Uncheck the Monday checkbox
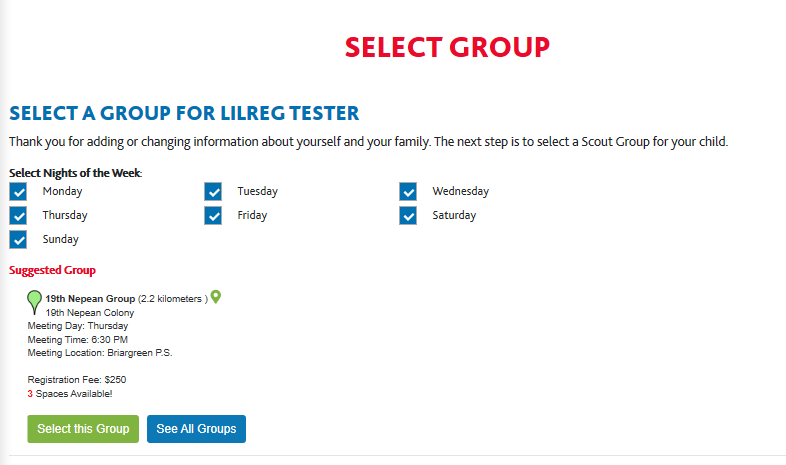Screen dimensions: 786x465 [x=18, y=192]
